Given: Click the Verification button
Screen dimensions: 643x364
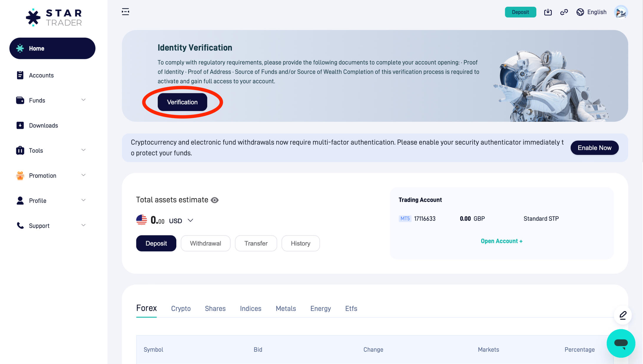Looking at the screenshot, I should pos(182,102).
